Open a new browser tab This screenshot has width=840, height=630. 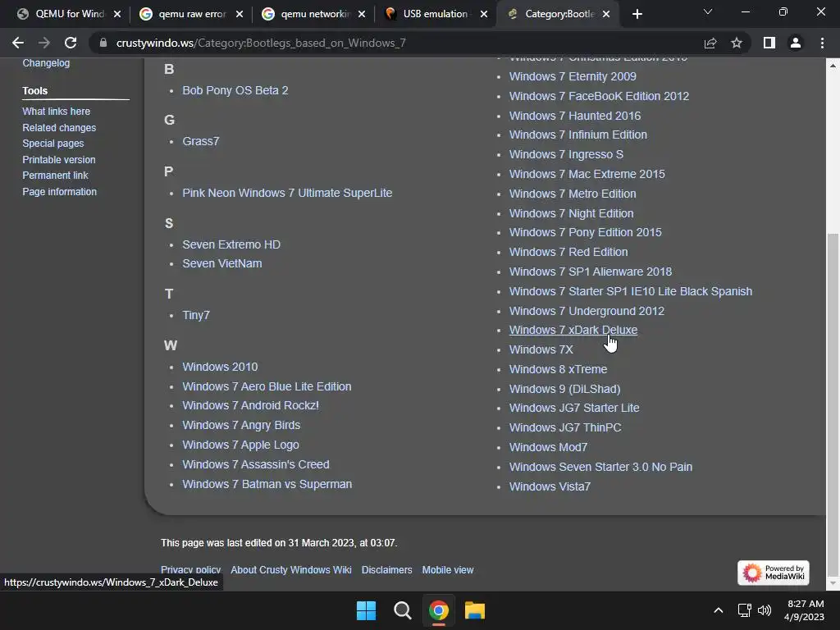637,14
